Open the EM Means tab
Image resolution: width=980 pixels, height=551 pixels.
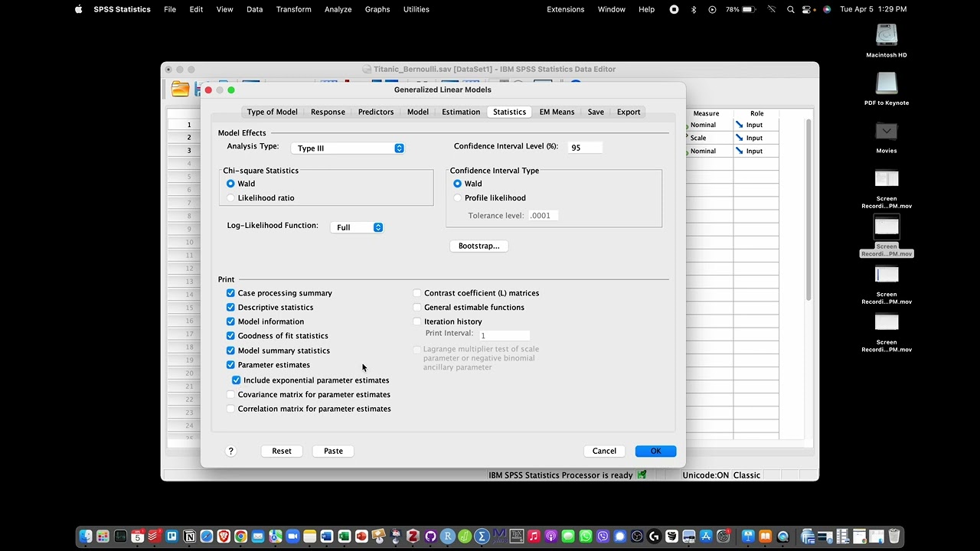tap(557, 112)
